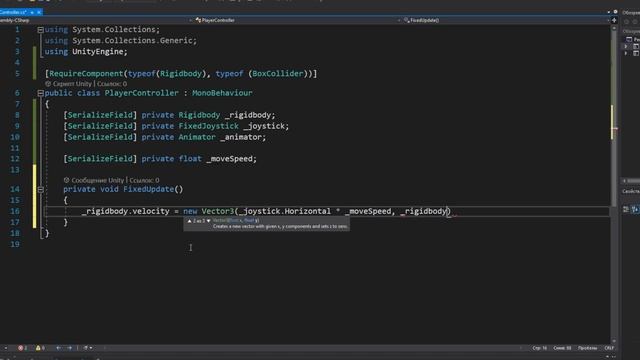Click the 'FixedJoystick' type on line 9
This screenshot has height=360, width=640.
pos(209,126)
